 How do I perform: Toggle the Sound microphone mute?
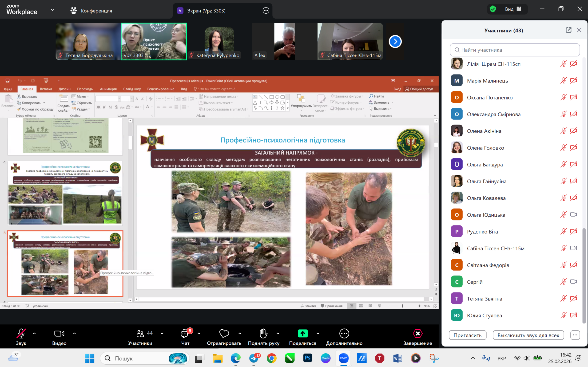click(21, 334)
